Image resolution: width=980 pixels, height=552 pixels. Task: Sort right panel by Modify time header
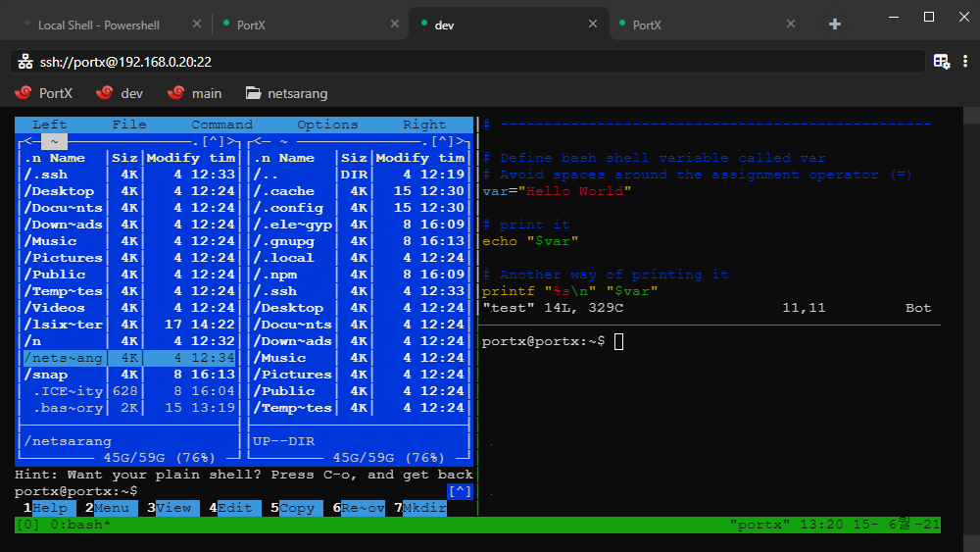420,158
